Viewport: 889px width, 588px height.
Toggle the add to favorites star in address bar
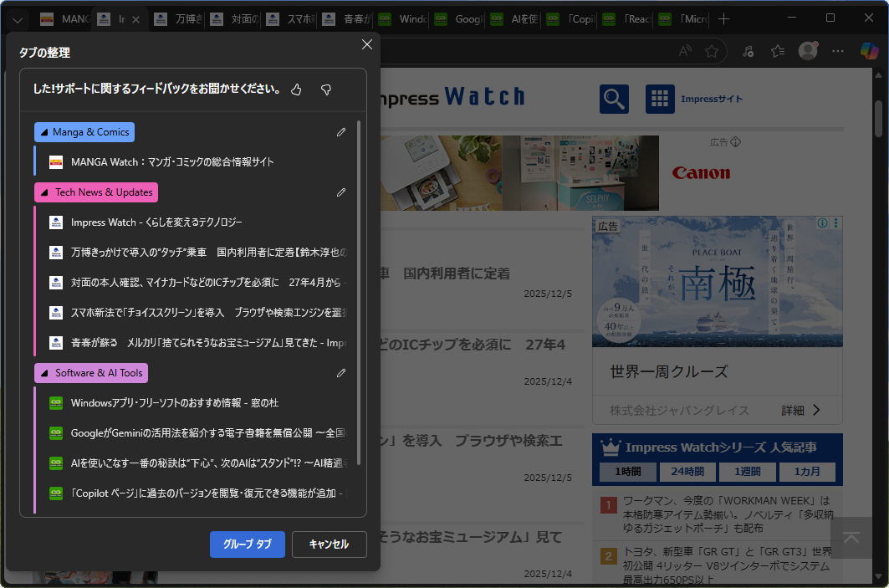(x=712, y=51)
